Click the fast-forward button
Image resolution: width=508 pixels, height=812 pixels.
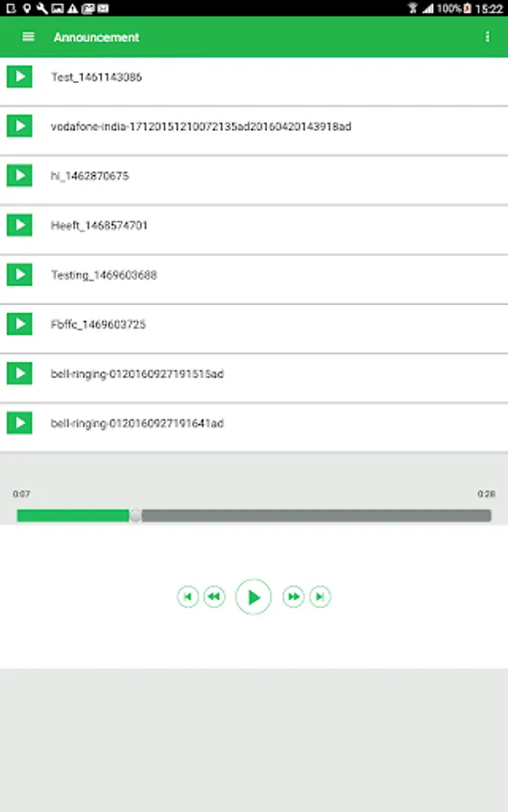tap(293, 596)
